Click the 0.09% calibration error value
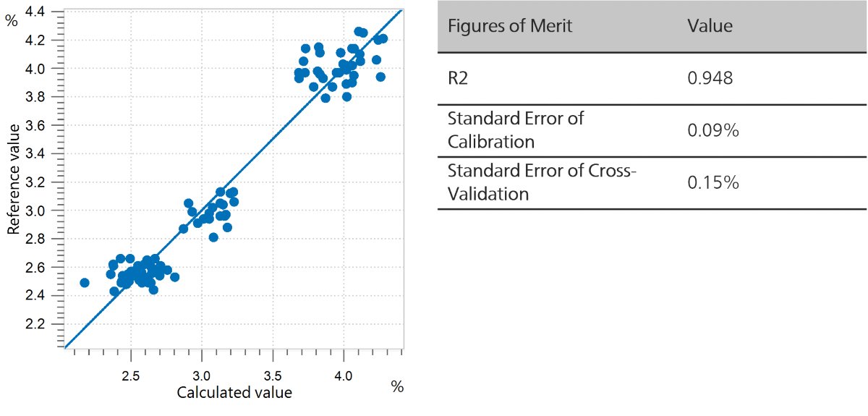Image resolution: width=868 pixels, height=416 pixels. [x=712, y=130]
